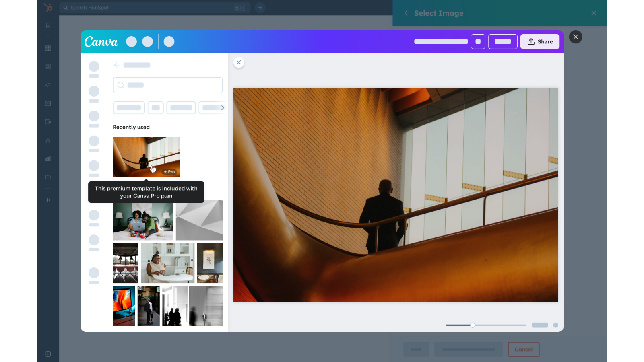Open the Share upload icon in Canva's toolbar

(x=530, y=41)
